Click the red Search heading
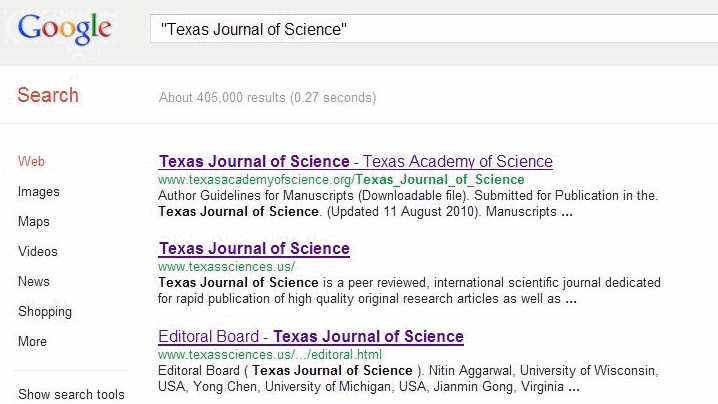This screenshot has width=718, height=404. click(x=48, y=95)
